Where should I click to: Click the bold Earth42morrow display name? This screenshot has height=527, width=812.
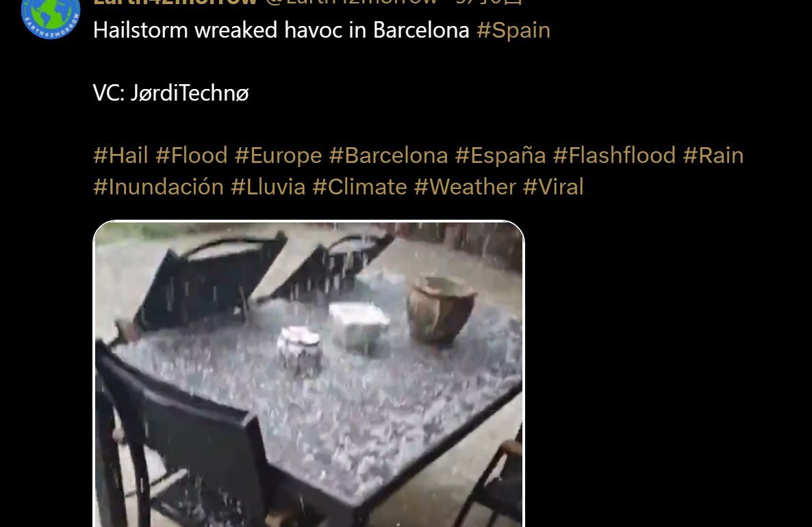(175, 2)
